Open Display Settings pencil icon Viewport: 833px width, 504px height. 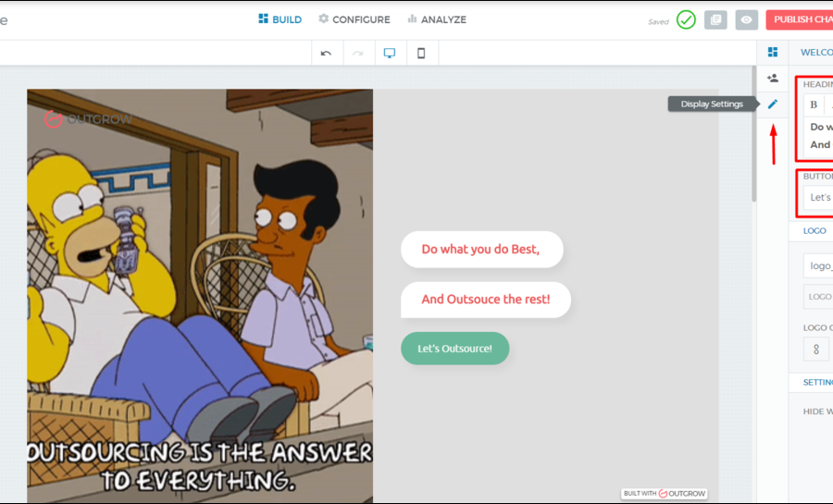[773, 104]
